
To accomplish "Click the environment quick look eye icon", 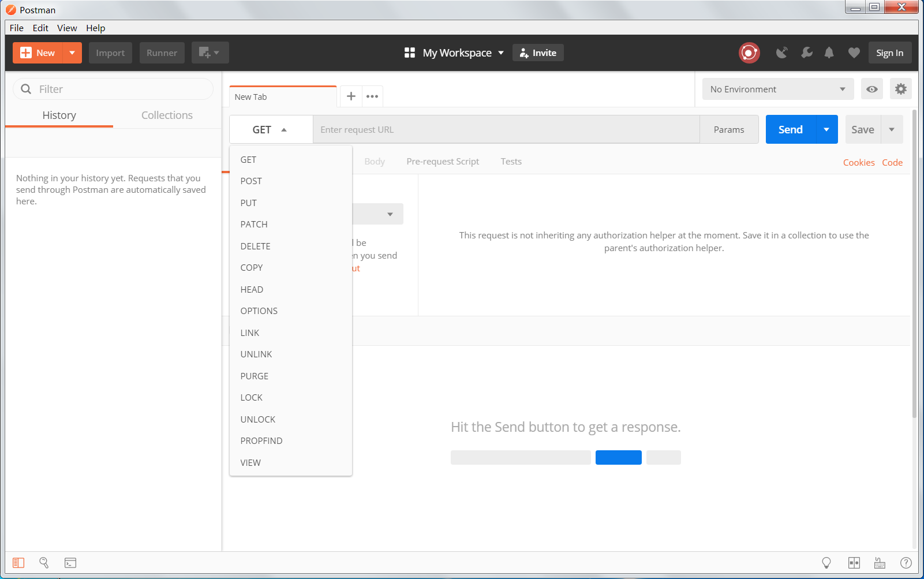I will 872,89.
